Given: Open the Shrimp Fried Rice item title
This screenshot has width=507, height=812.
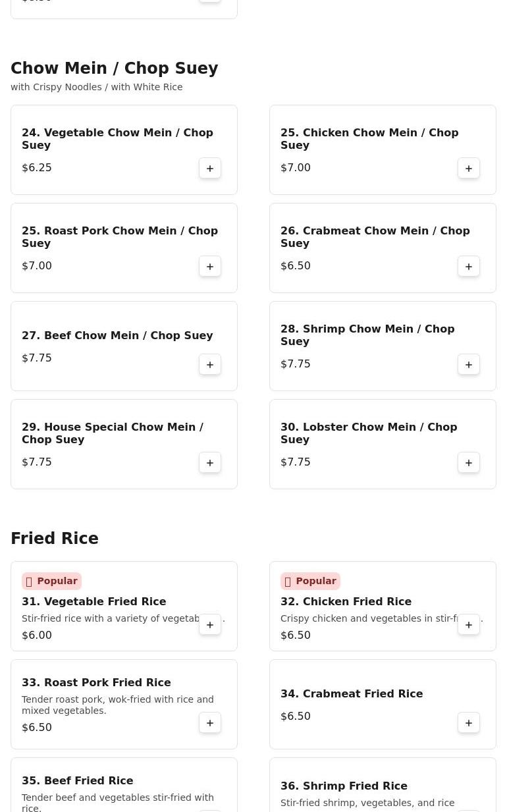Looking at the screenshot, I should click(x=344, y=786).
